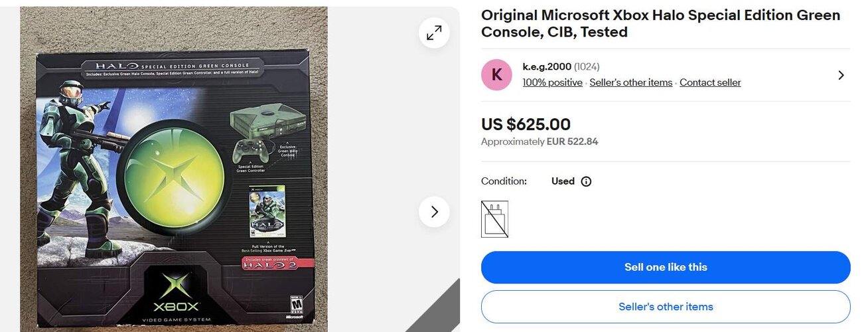
Task: Show the next product photo
Action: click(x=434, y=212)
